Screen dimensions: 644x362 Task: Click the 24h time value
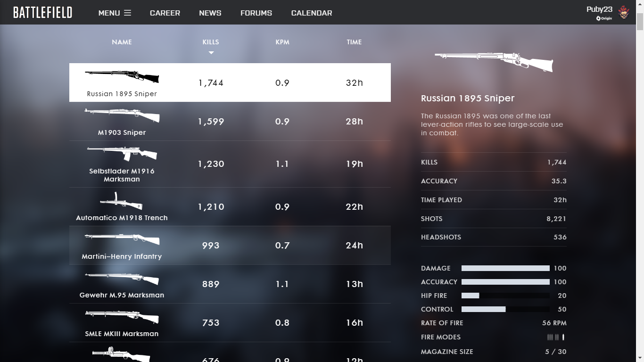tap(354, 246)
